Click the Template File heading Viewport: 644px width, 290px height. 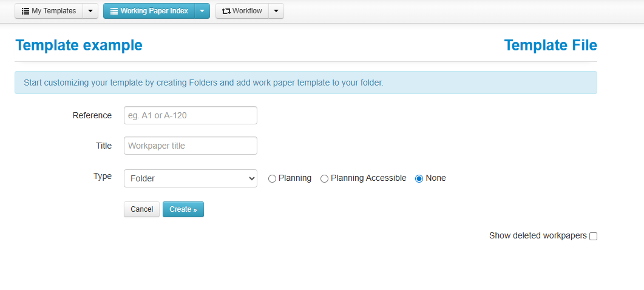point(551,46)
